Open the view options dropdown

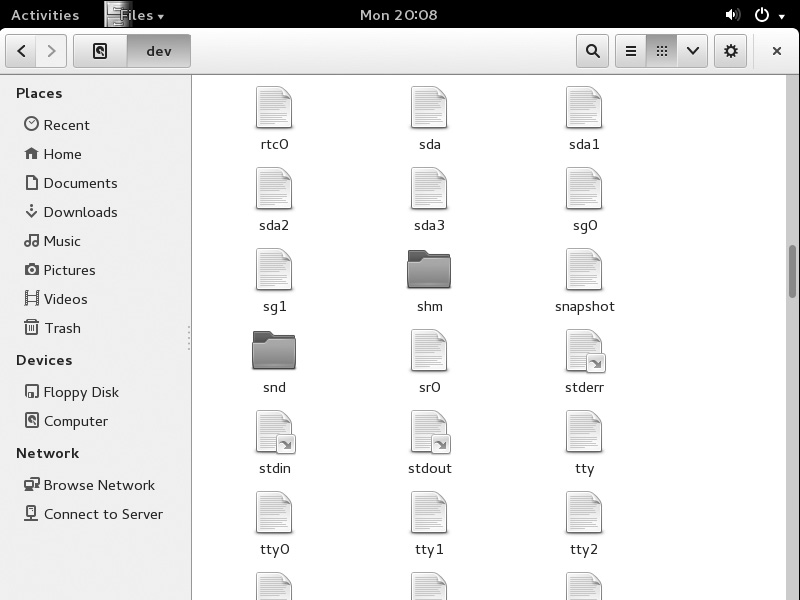[692, 51]
